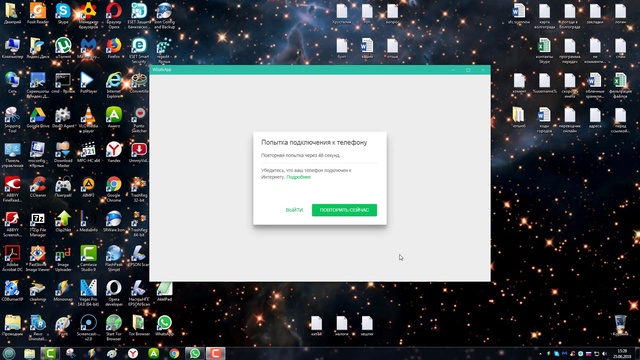Image resolution: width=640 pixels, height=360 pixels.
Task: Open the uTorrent desktop icon
Action: point(63,49)
